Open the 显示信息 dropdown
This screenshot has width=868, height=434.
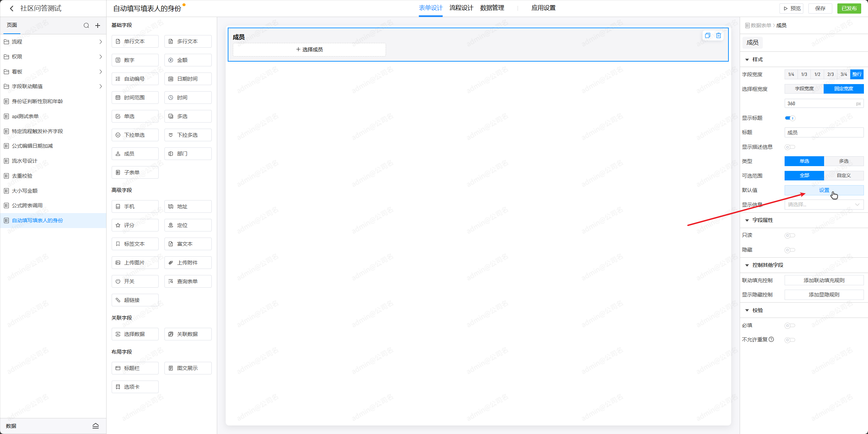coord(824,205)
